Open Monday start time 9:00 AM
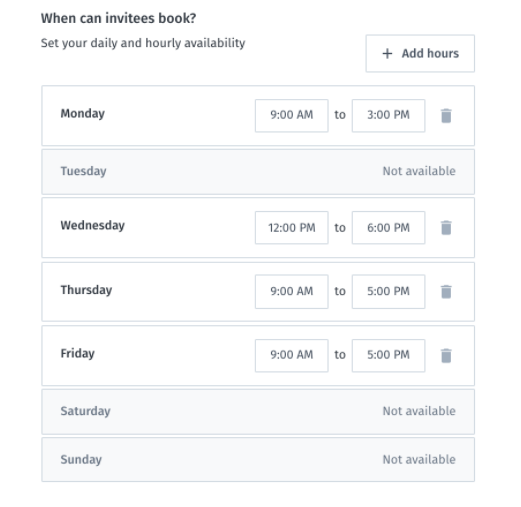 click(292, 116)
